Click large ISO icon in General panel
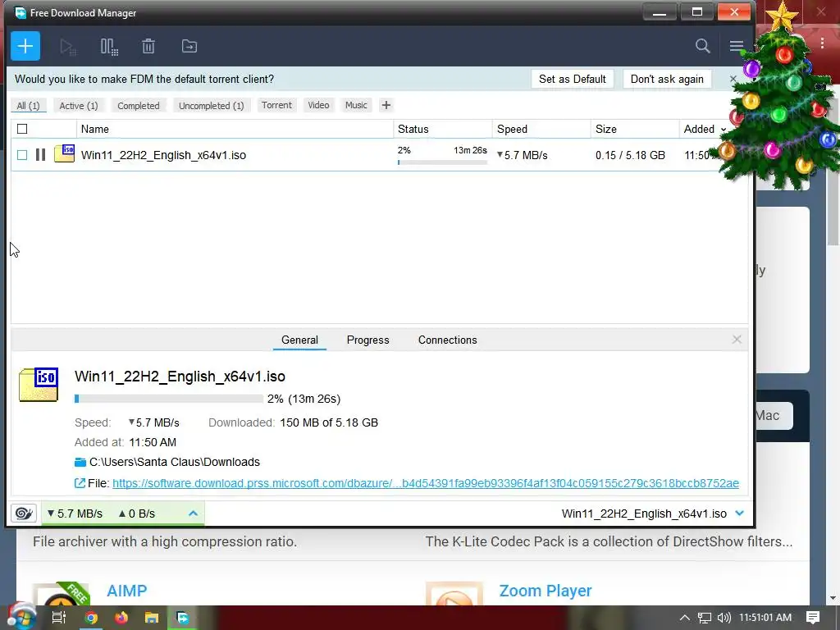Screen dimensions: 840x630 click(x=39, y=385)
